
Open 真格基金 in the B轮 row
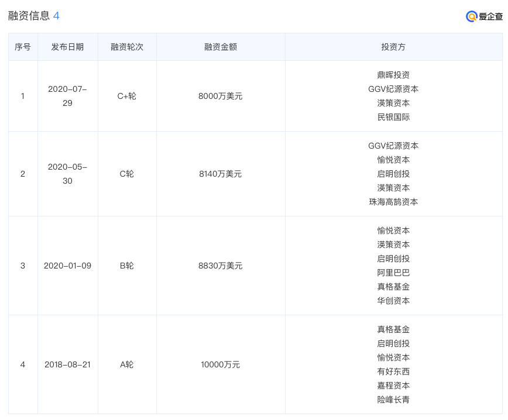coord(393,287)
